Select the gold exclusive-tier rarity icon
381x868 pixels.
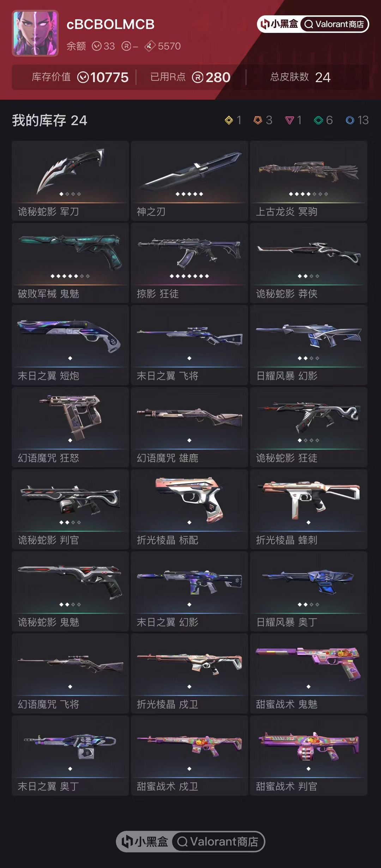[229, 120]
